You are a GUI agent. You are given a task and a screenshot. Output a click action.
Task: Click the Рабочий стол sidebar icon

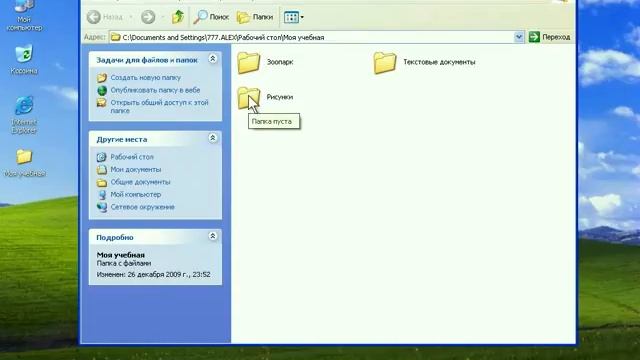(102, 157)
